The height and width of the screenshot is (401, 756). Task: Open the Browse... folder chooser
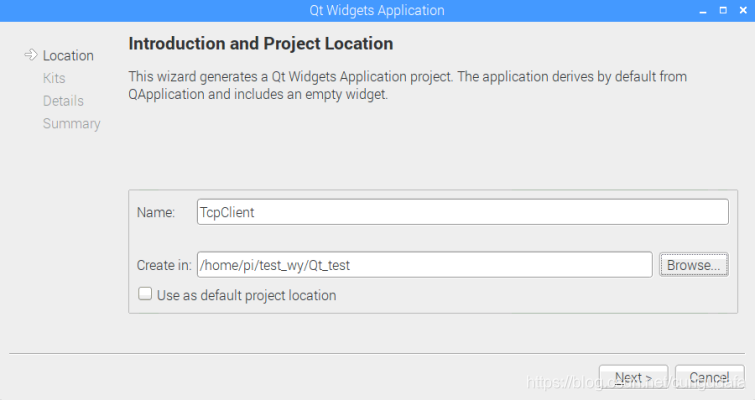(694, 265)
